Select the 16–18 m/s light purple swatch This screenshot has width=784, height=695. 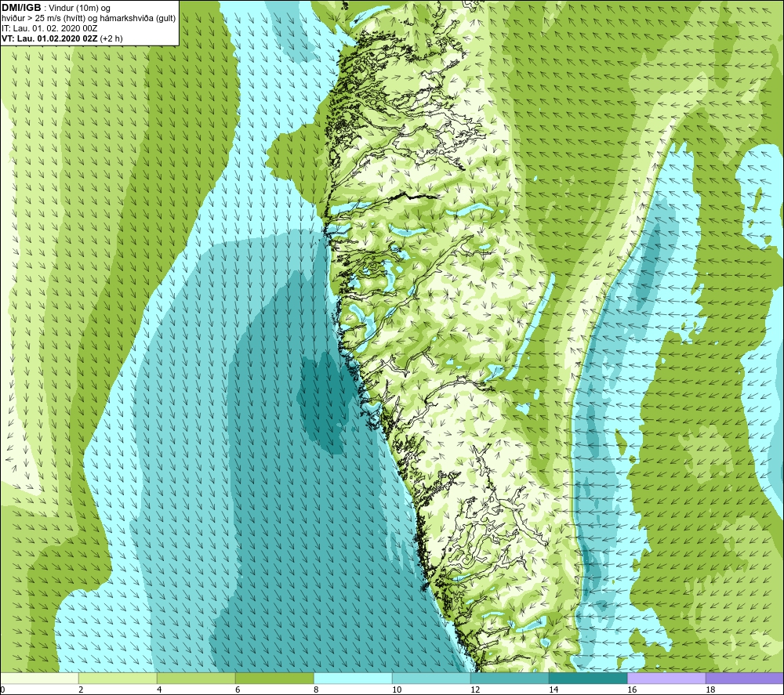point(666,678)
